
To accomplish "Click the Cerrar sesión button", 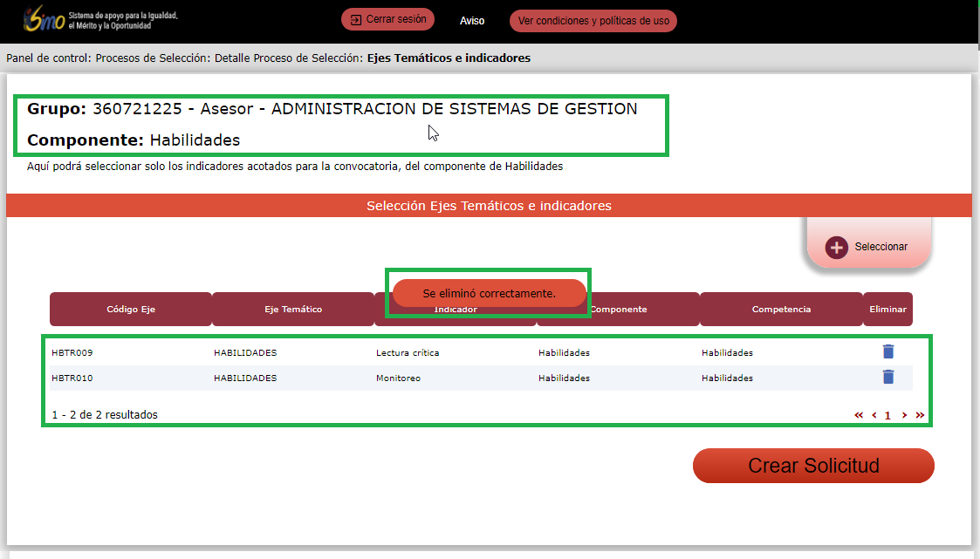I will pyautogui.click(x=388, y=19).
